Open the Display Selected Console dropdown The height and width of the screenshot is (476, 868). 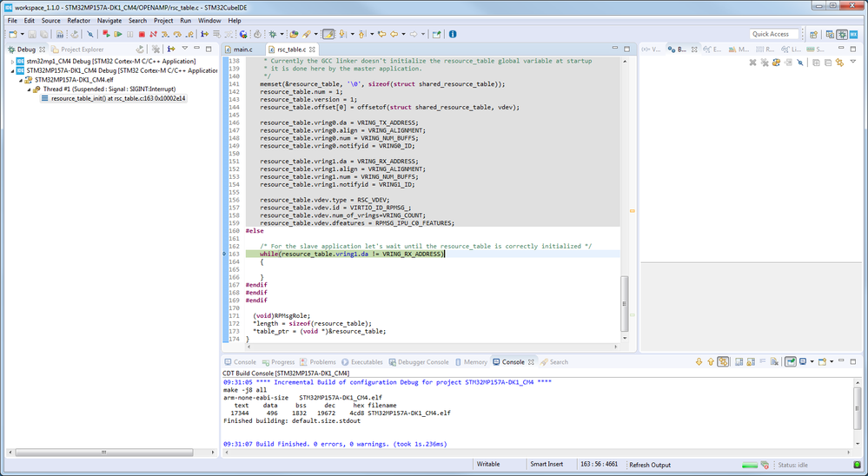[812, 362]
